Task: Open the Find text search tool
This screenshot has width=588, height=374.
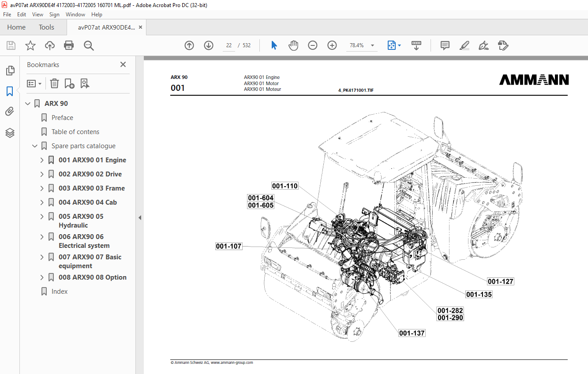Action: click(89, 45)
